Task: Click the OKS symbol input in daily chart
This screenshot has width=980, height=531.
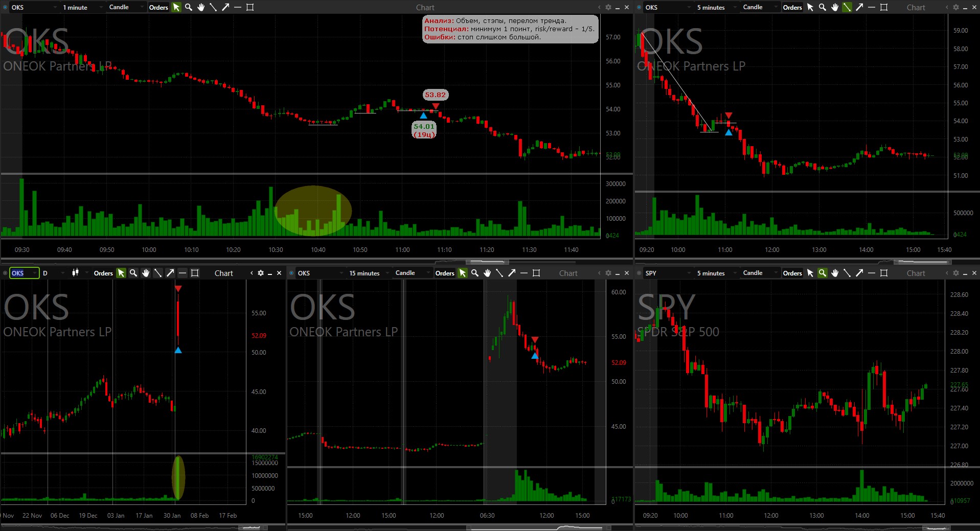Action: point(24,273)
